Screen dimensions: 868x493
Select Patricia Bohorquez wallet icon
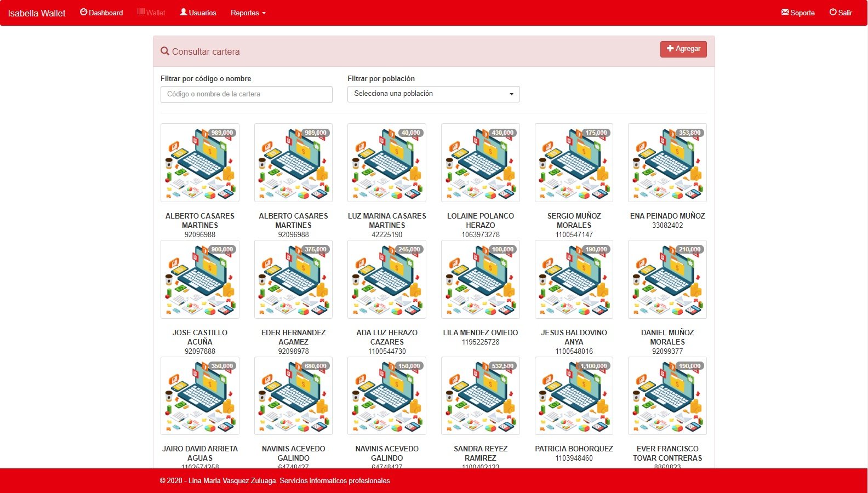tap(574, 396)
